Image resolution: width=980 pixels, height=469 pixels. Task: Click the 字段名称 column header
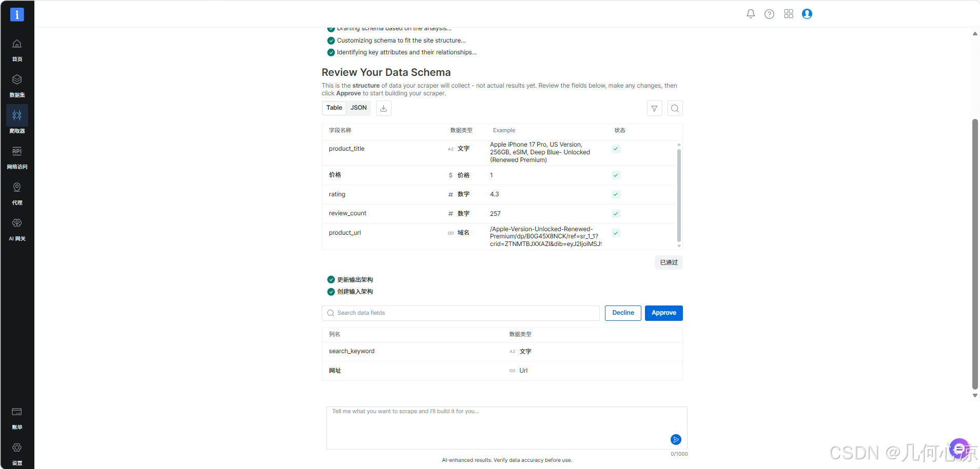click(x=340, y=130)
